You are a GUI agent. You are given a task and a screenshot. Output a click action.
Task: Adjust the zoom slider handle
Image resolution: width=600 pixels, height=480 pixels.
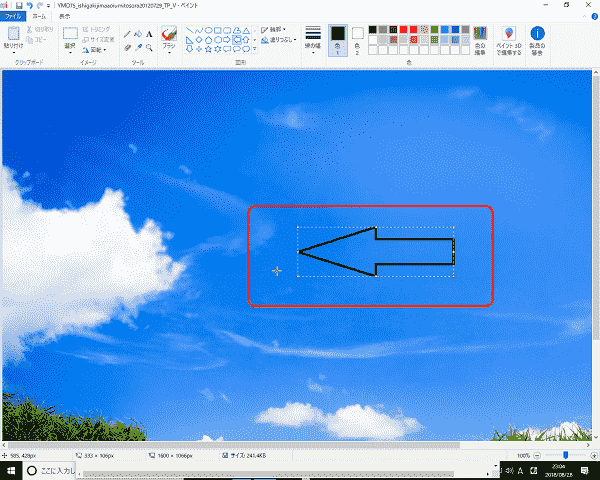click(566, 455)
